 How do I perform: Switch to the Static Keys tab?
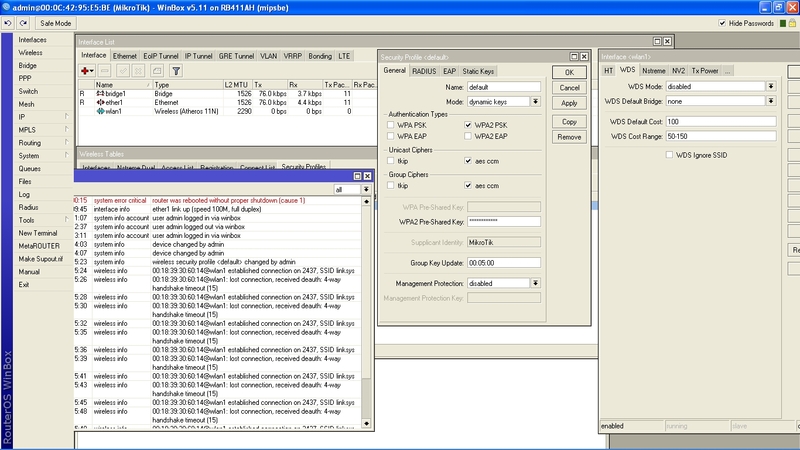pos(478,71)
